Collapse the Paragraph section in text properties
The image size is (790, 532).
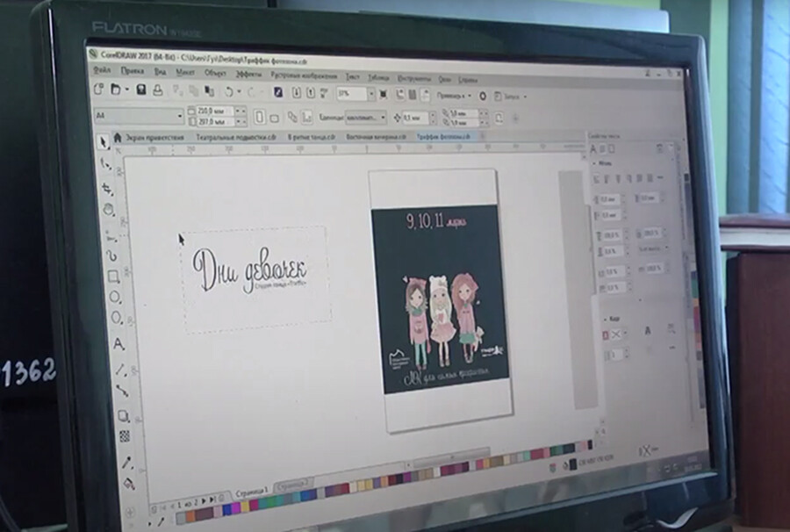595,163
